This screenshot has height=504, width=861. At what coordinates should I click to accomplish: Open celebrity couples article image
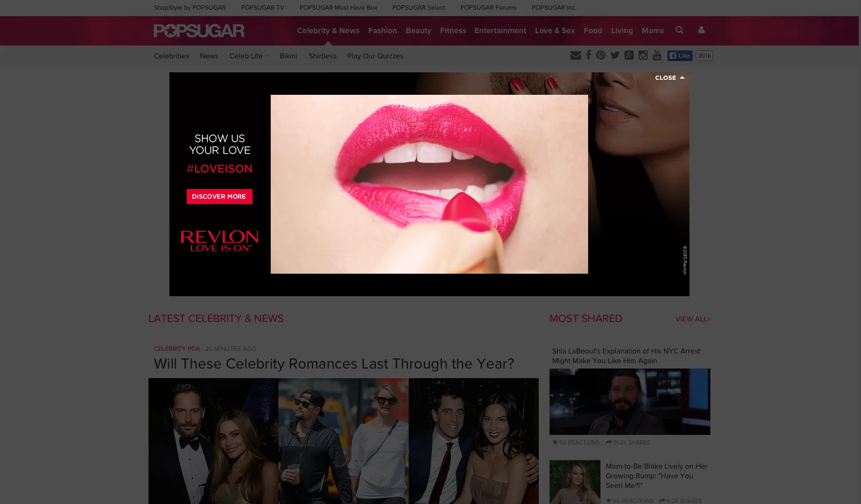point(344,441)
